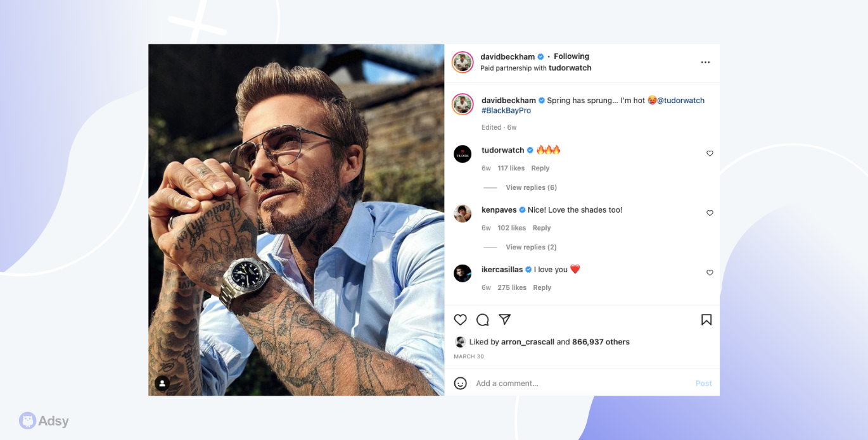Open the three-dot more options menu
Image resolution: width=868 pixels, height=440 pixels.
pos(705,62)
